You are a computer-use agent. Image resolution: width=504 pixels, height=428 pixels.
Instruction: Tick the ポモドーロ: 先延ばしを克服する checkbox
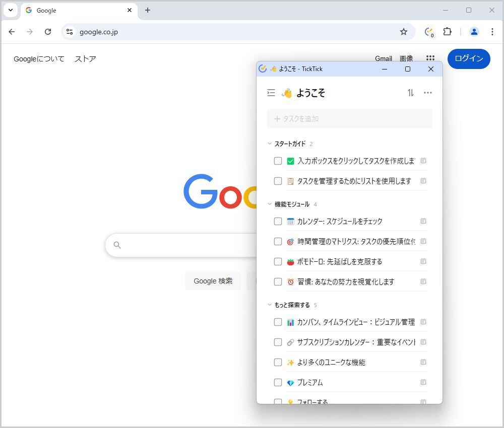[278, 262]
